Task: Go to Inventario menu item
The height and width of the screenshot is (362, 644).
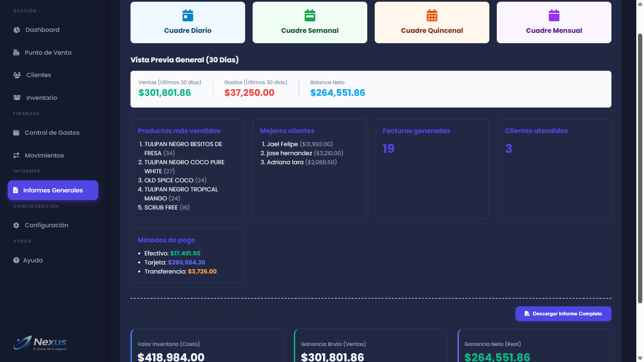Action: (42, 98)
